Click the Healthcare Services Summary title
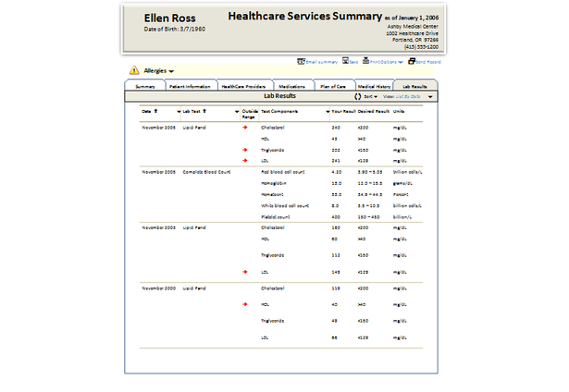 304,17
